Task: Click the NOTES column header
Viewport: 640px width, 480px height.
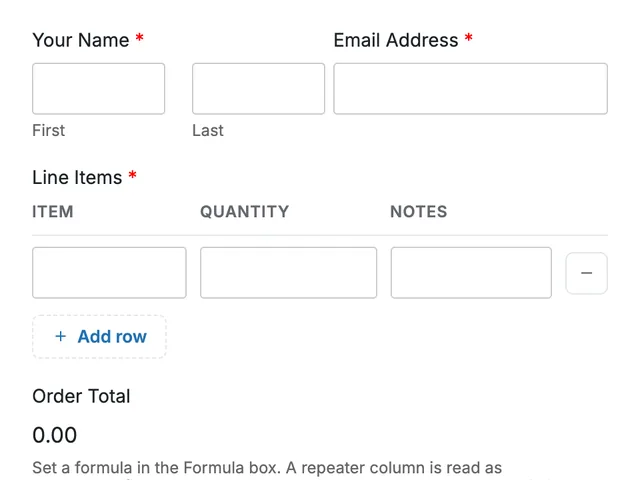Action: 419,211
